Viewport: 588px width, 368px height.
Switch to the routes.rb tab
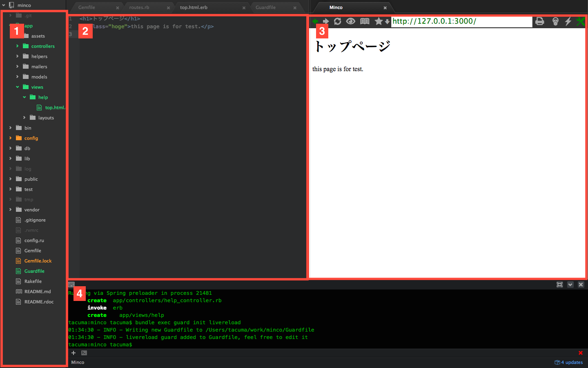coord(139,7)
